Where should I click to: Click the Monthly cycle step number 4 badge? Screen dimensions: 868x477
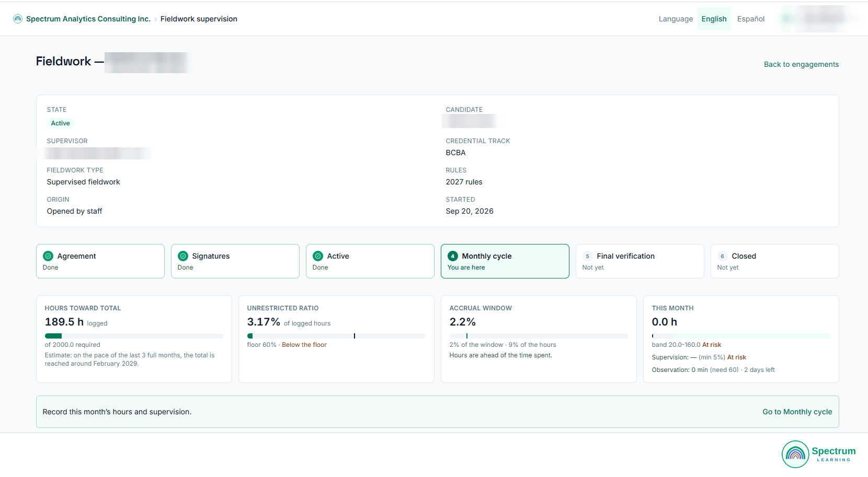(453, 256)
